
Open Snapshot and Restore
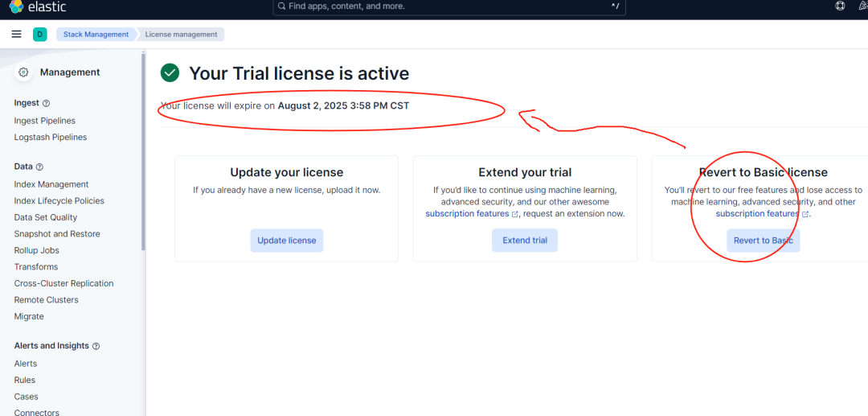57,234
